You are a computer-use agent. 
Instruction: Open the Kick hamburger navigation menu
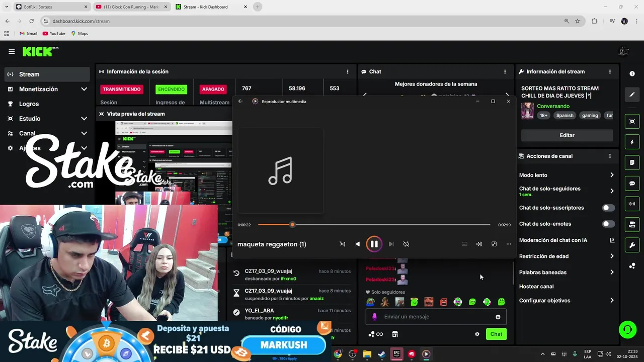point(12,51)
